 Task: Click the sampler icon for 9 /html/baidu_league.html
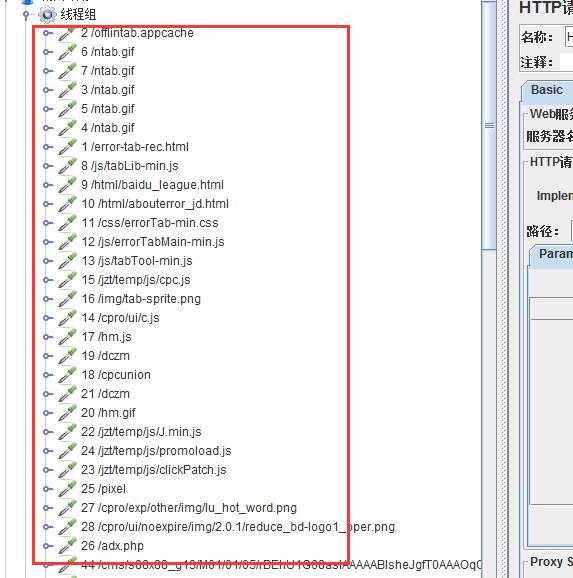tap(67, 185)
